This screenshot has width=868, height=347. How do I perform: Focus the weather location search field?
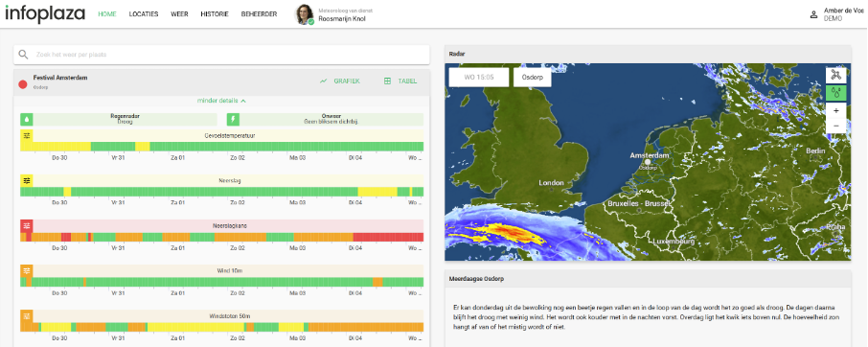pos(221,55)
